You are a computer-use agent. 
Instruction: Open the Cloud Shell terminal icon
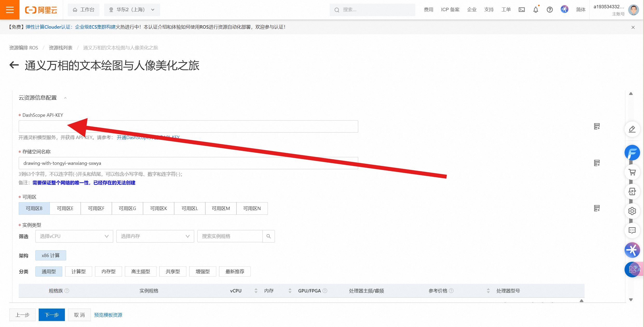point(521,10)
